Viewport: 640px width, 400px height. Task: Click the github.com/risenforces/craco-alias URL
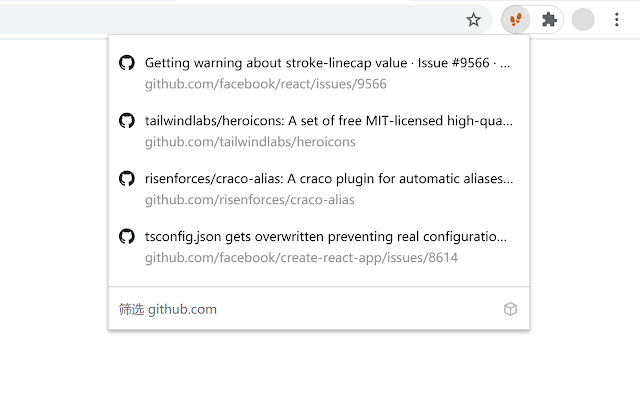(x=250, y=200)
